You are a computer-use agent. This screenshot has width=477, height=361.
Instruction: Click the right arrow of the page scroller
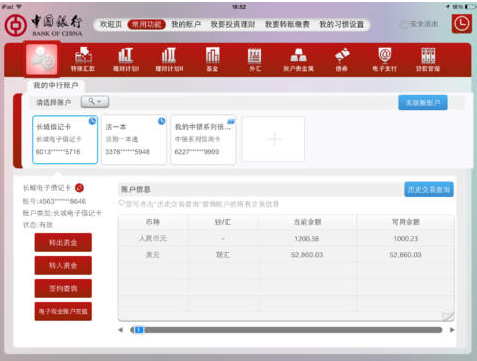pos(452,330)
